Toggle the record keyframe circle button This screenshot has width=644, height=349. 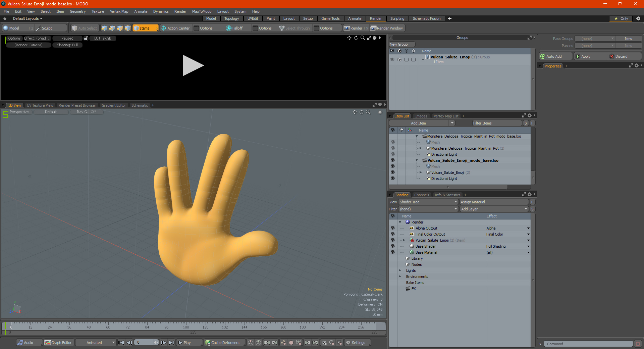pyautogui.click(x=291, y=343)
